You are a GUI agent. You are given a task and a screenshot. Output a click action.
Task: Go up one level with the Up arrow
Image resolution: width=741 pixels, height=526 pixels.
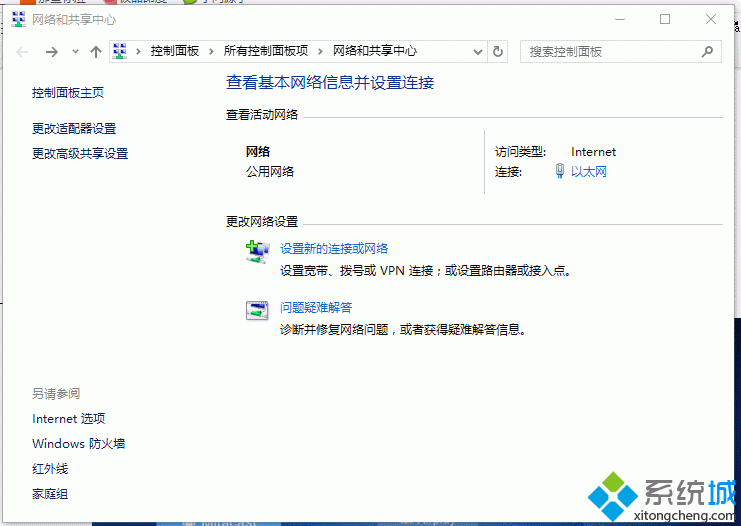[x=96, y=52]
